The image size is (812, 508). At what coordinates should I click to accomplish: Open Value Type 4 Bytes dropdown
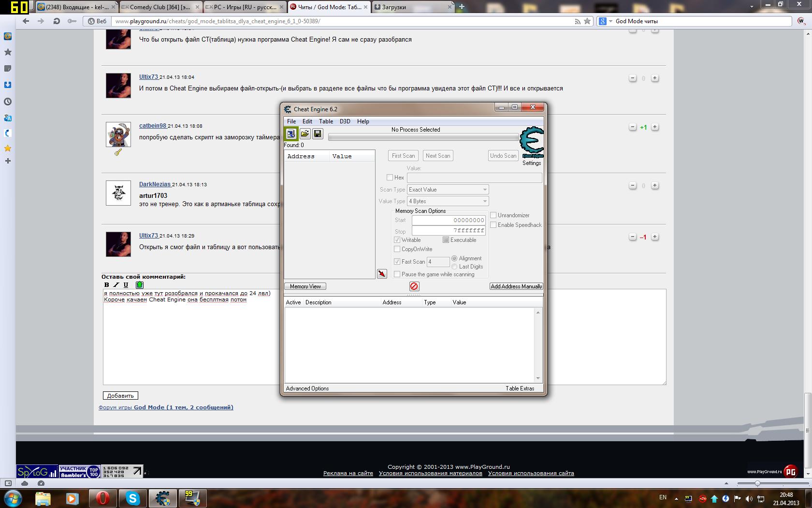pyautogui.click(x=448, y=201)
